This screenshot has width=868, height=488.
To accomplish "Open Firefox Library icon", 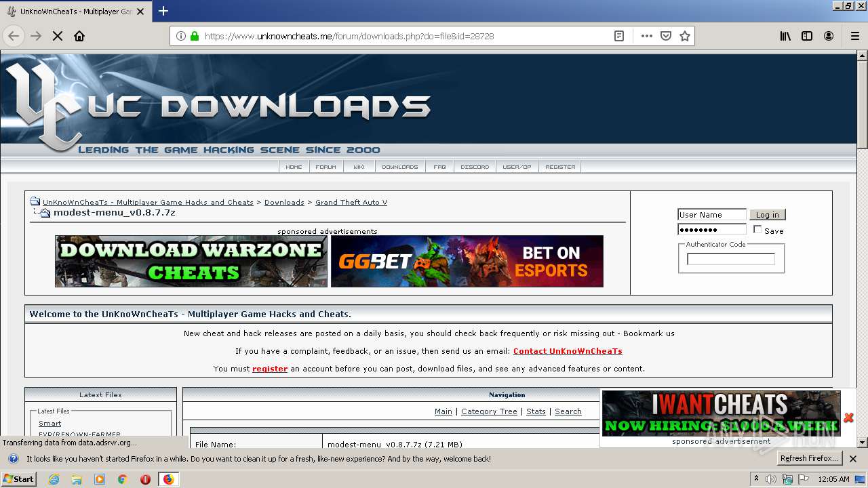I will [785, 36].
